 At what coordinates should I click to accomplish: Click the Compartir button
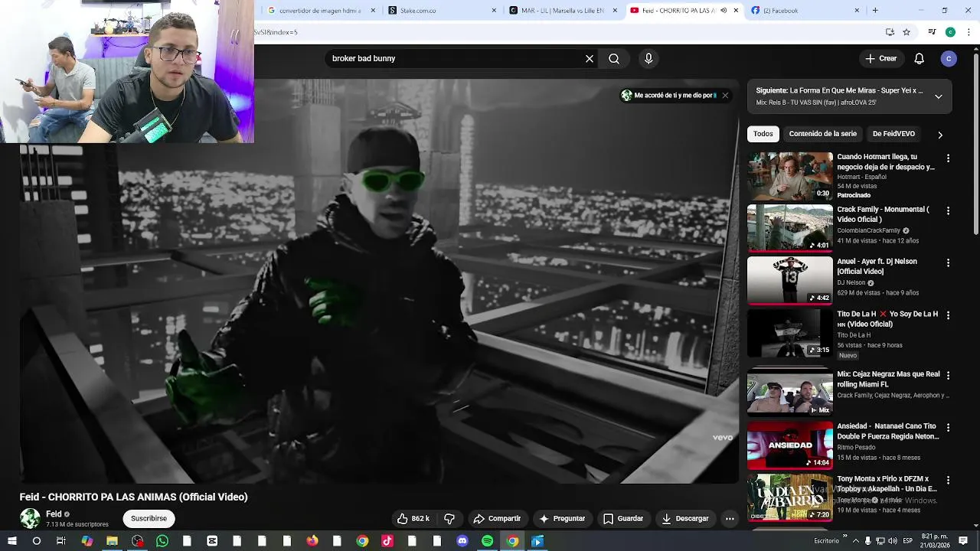497,519
